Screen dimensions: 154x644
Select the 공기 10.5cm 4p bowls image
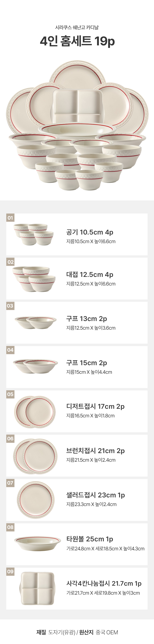tap(33, 234)
